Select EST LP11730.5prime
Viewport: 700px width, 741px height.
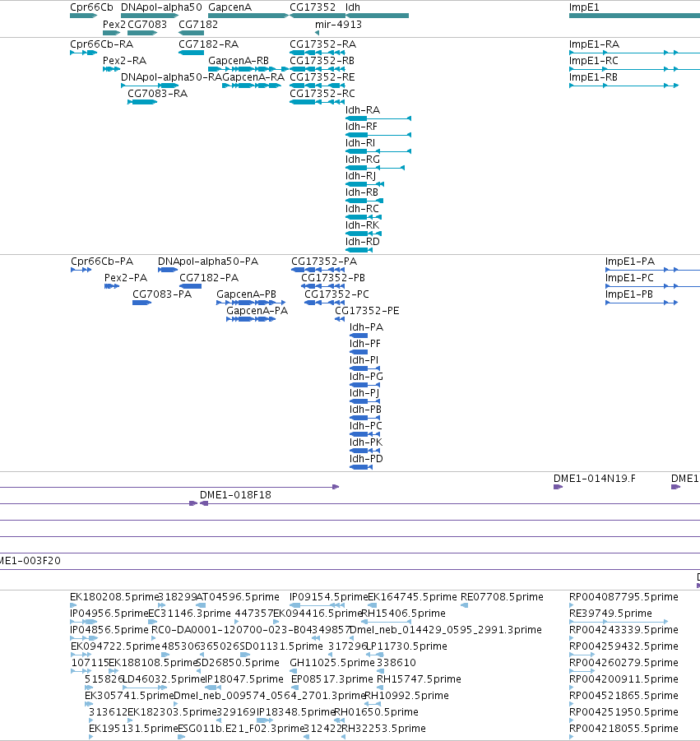click(x=406, y=646)
